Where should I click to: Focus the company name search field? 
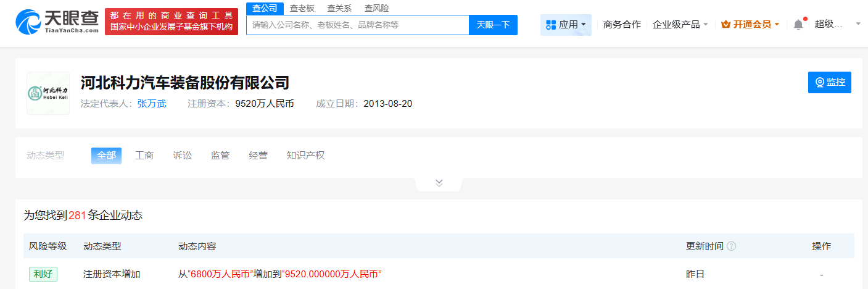(x=358, y=25)
